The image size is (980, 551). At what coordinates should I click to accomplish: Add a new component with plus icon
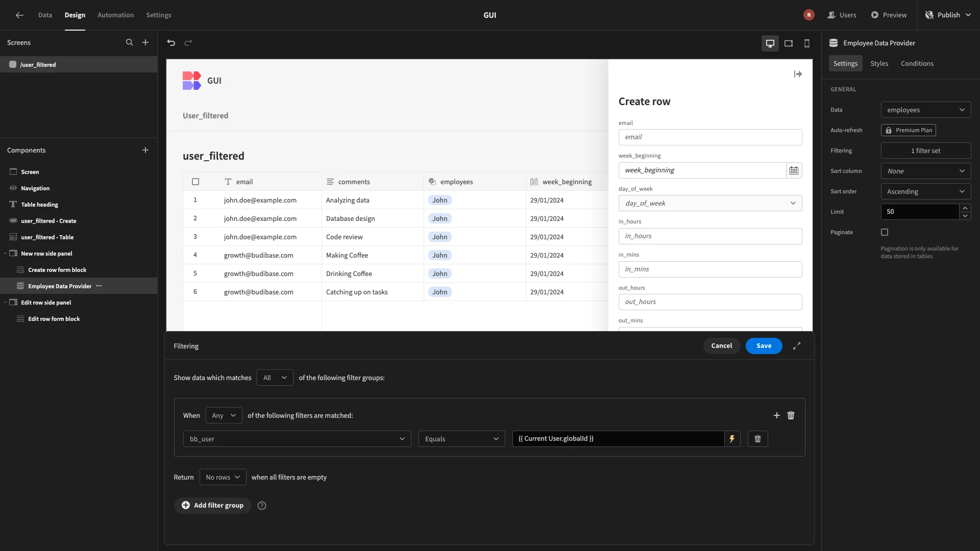click(x=145, y=150)
